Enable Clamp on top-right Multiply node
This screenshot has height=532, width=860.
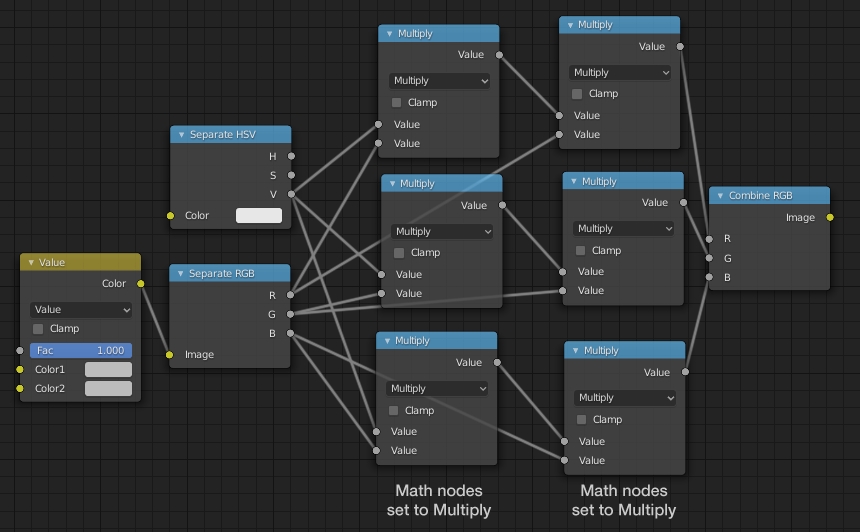(x=577, y=94)
